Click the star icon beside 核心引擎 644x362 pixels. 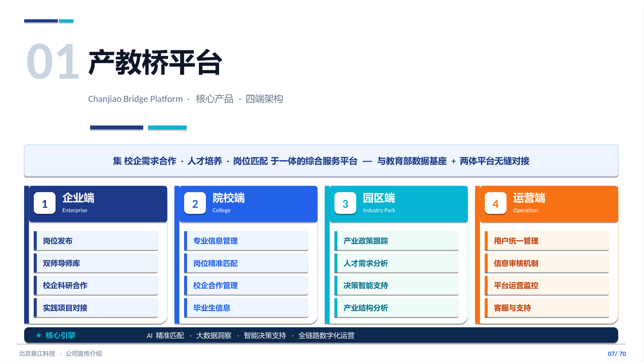[x=39, y=335]
